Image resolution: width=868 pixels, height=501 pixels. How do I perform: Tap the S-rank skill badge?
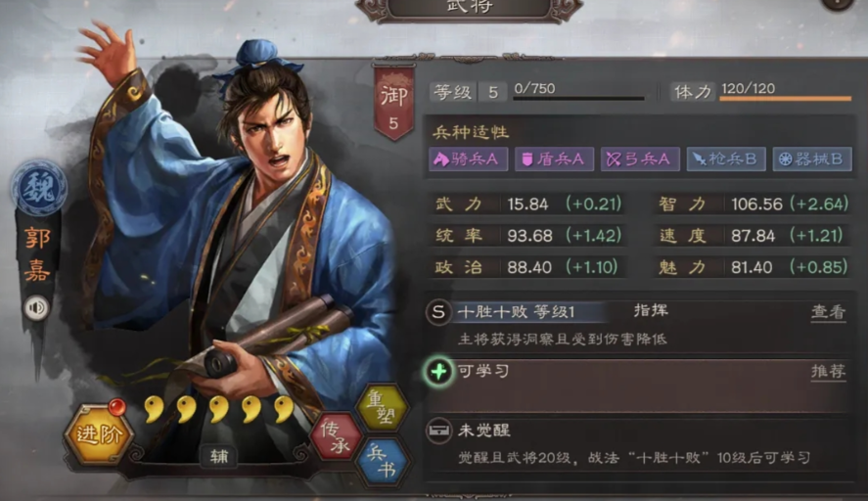pyautogui.click(x=438, y=312)
